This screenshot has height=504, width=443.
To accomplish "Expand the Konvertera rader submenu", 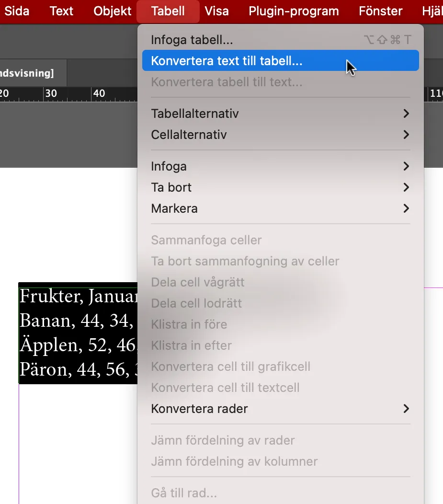I will (200, 409).
